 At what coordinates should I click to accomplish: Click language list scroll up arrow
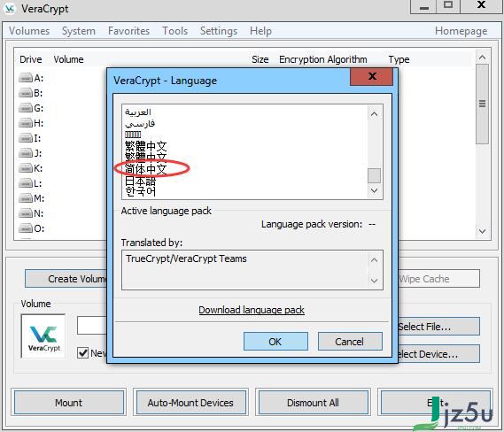[374, 114]
